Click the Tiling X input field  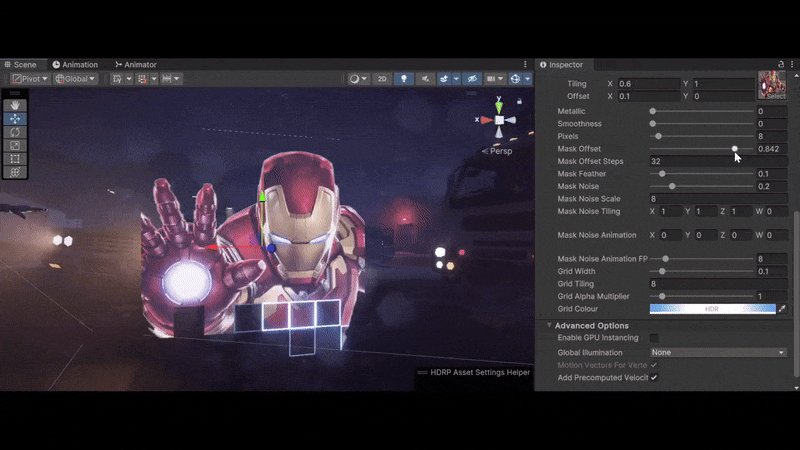pyautogui.click(x=648, y=84)
